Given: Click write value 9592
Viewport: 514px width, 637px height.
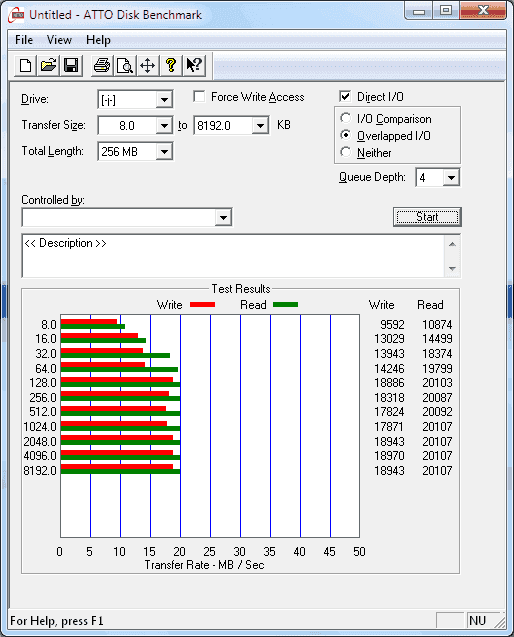Looking at the screenshot, I should point(392,325).
